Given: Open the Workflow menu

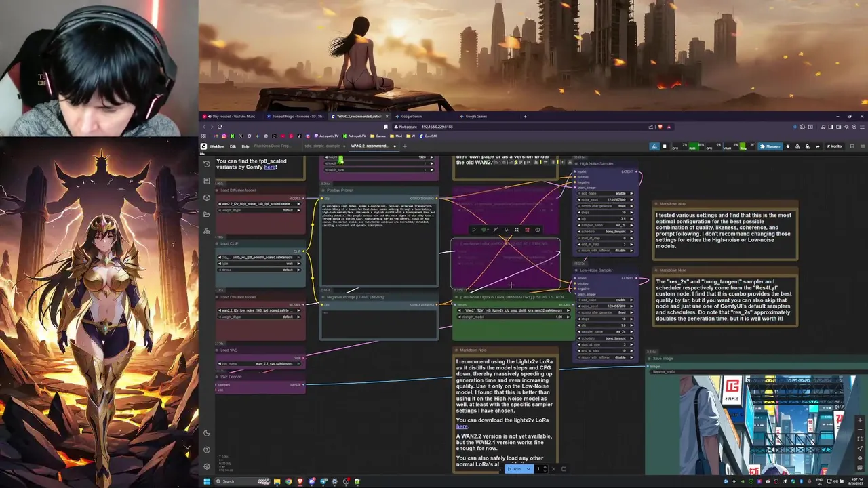Looking at the screenshot, I should coord(217,146).
